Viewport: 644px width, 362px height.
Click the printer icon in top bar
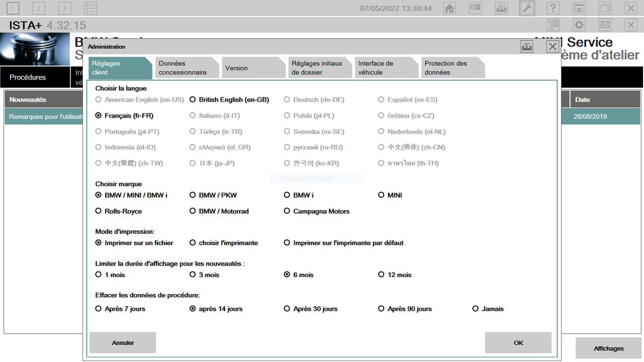(x=501, y=8)
